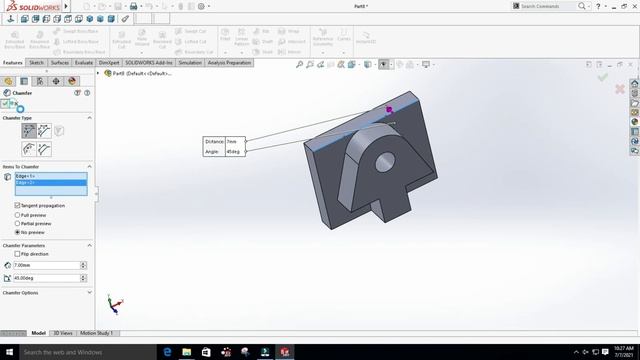Open the FeatureManager design tree tab

coord(8,81)
